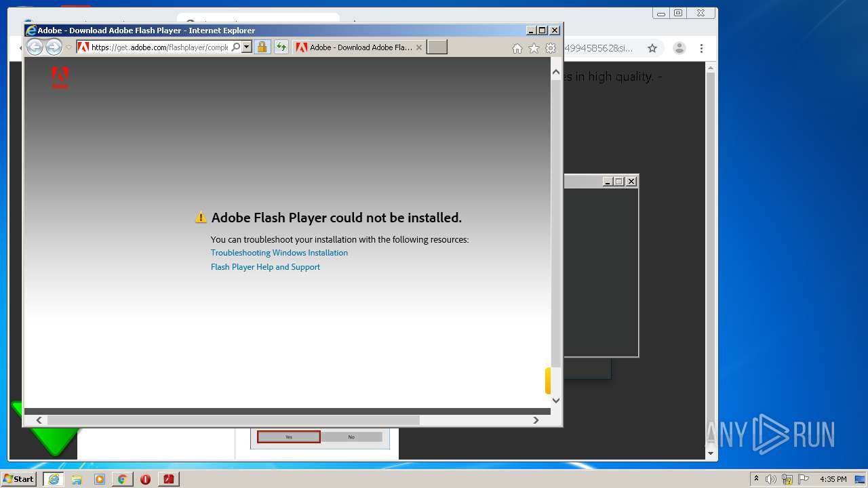
Task: Click Show Desktop button
Action: pyautogui.click(x=860, y=479)
